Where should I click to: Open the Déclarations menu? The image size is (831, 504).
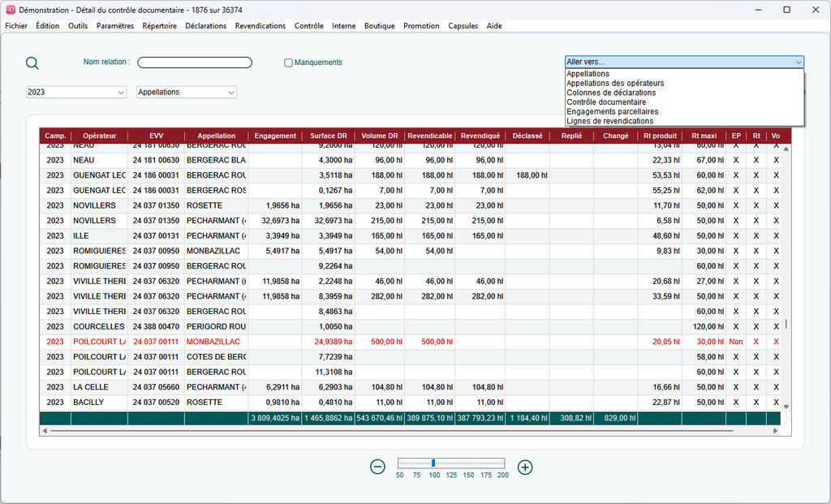(x=205, y=26)
